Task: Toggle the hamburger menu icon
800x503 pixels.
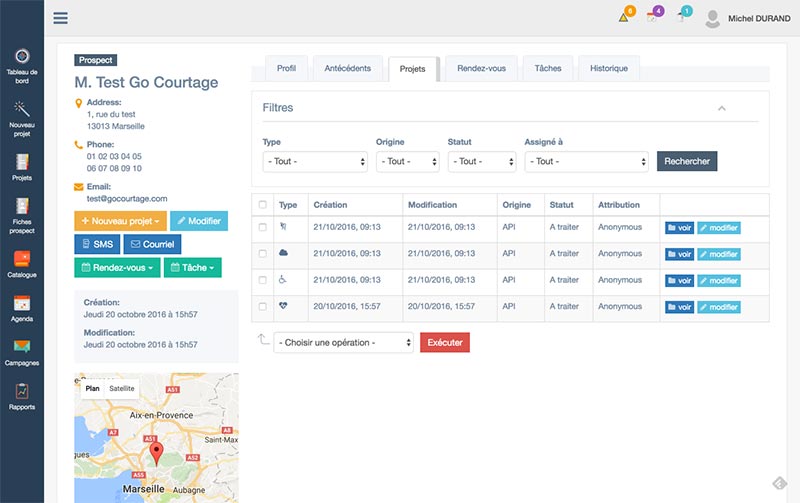Action: tap(61, 17)
